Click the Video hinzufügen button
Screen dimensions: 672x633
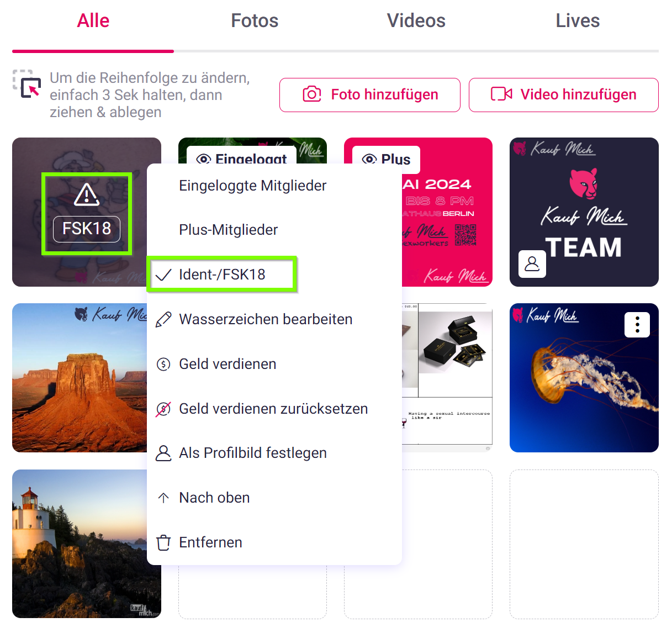click(564, 95)
